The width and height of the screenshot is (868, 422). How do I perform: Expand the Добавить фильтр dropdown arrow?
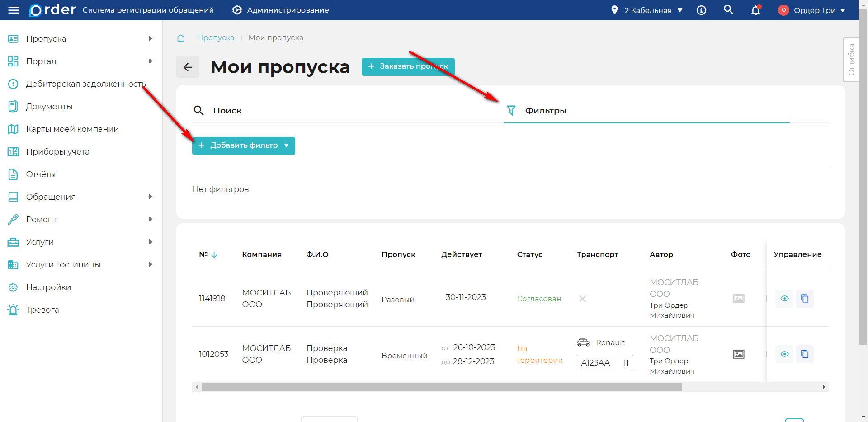pyautogui.click(x=287, y=145)
